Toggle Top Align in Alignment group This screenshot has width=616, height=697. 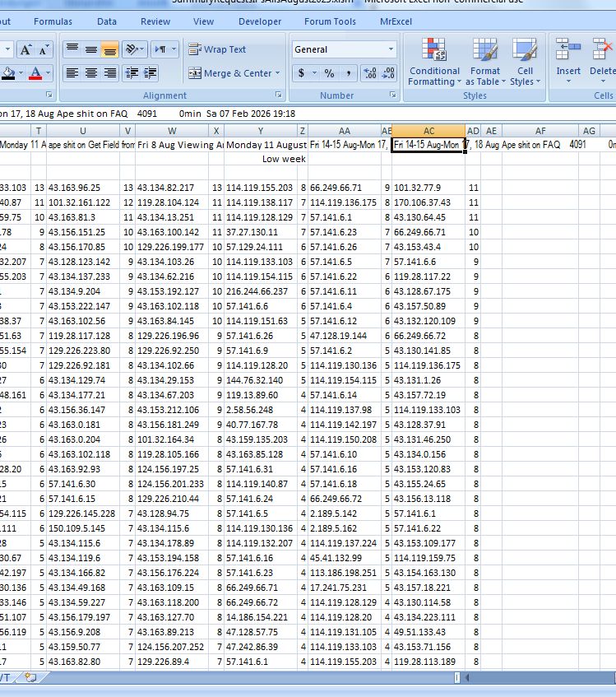[x=72, y=49]
